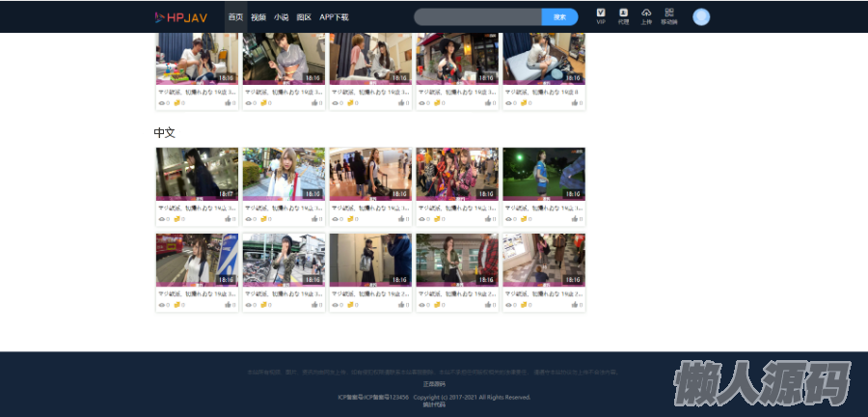
Task: Click eye views icon under red bus video
Action: coord(162,305)
